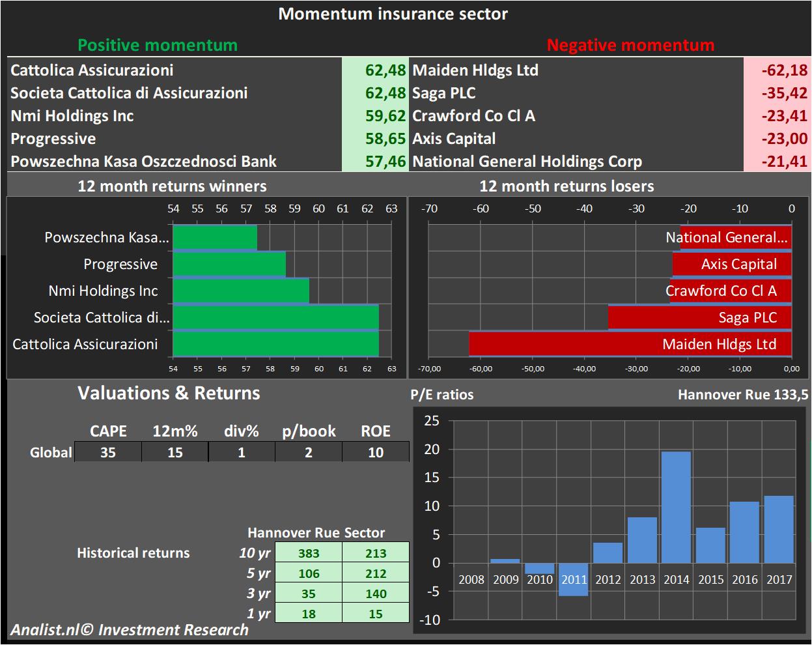Click the red Negative momentum heading
This screenshot has width=812, height=645.
[x=630, y=45]
